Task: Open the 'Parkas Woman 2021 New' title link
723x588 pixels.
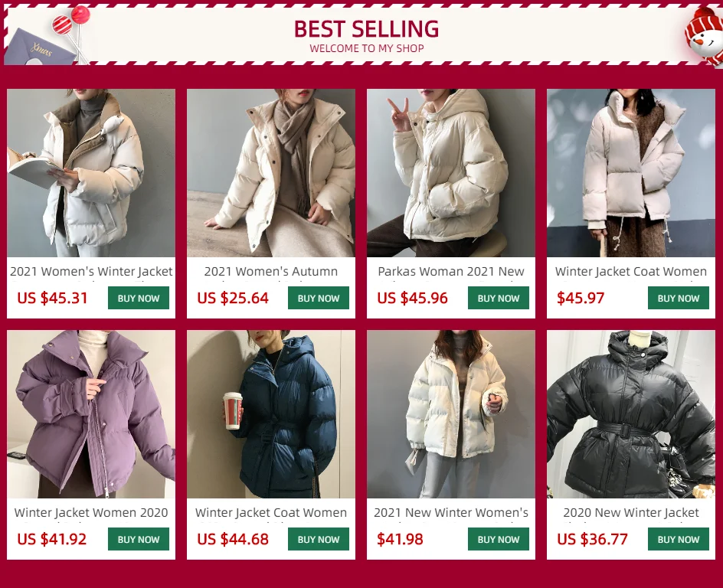Action: [x=451, y=272]
